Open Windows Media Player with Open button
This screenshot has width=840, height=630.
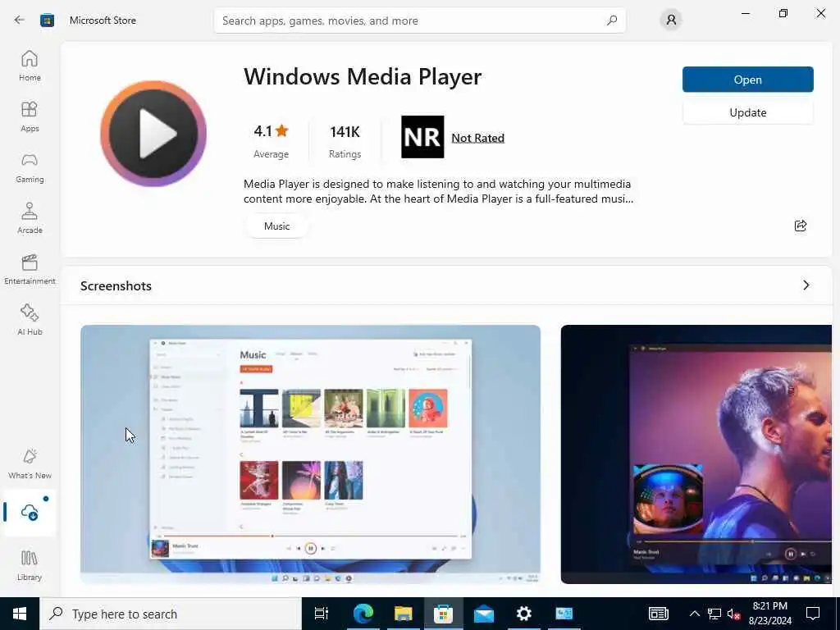[x=748, y=80]
